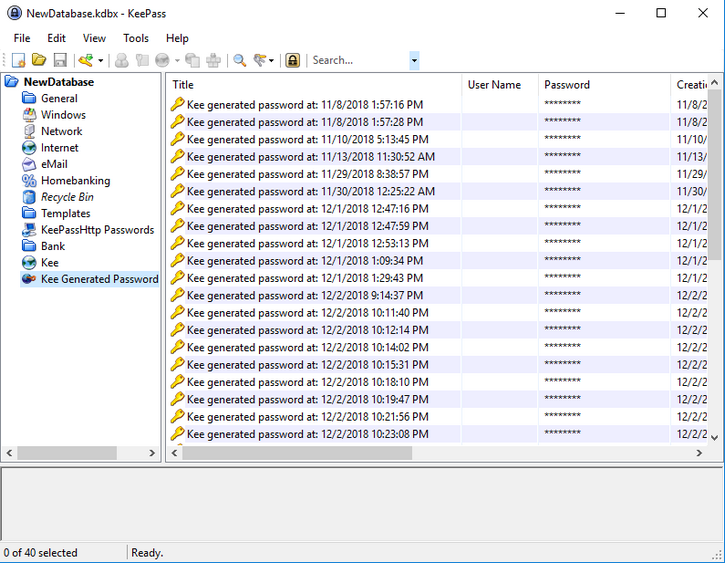Select the Kee group
The image size is (725, 563).
click(49, 263)
